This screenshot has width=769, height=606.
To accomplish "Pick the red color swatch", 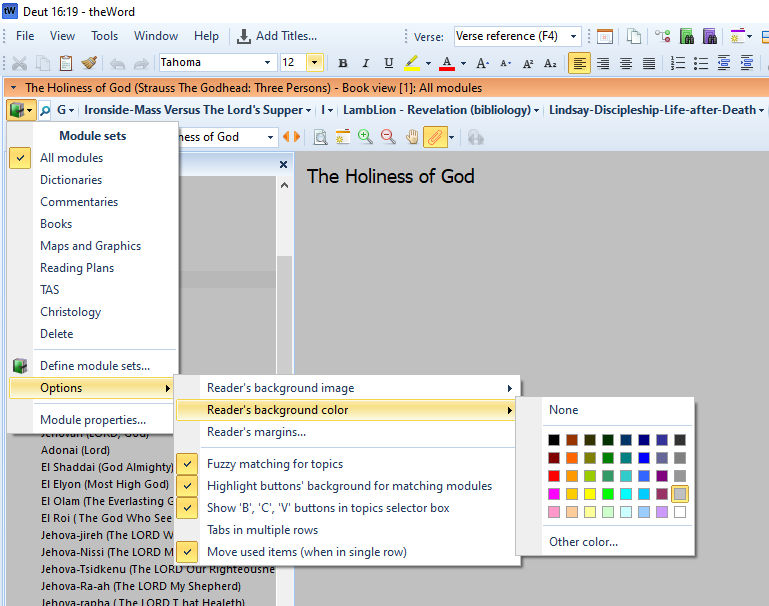I will click(x=554, y=476).
